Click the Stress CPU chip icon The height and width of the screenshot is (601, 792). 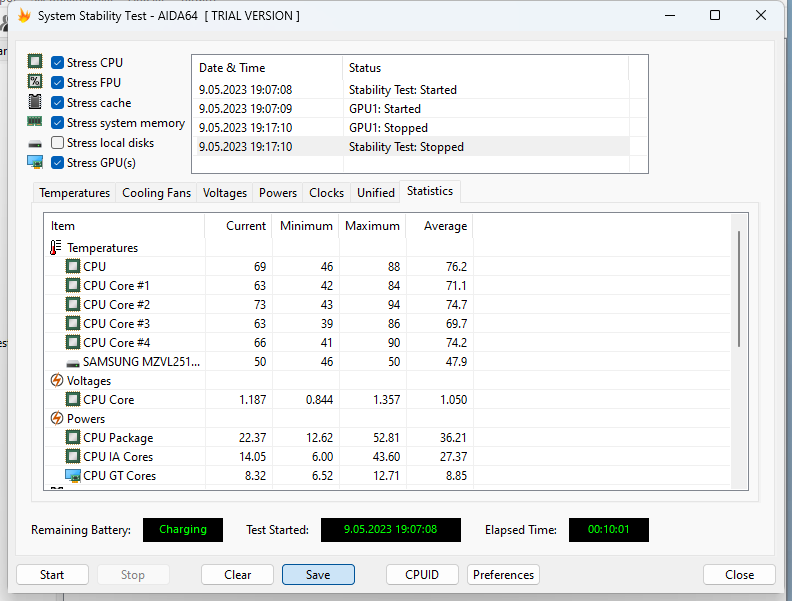point(35,62)
